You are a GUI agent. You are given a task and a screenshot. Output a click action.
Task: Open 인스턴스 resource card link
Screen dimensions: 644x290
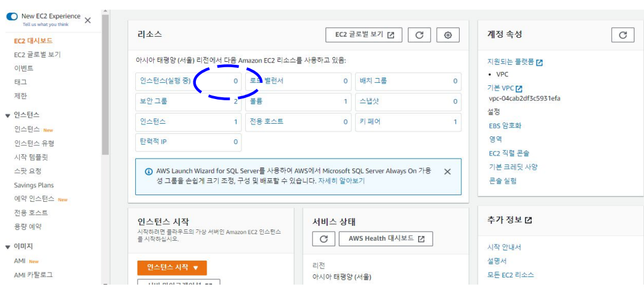click(153, 122)
